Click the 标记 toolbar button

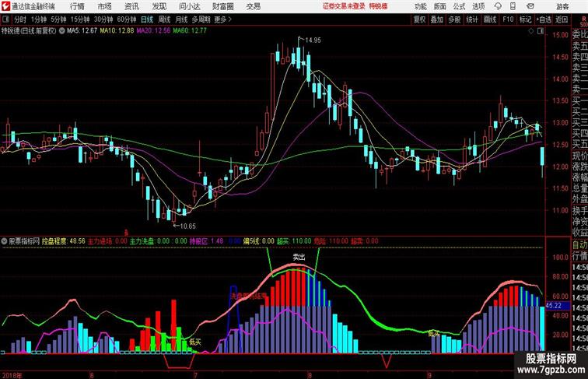(525, 19)
